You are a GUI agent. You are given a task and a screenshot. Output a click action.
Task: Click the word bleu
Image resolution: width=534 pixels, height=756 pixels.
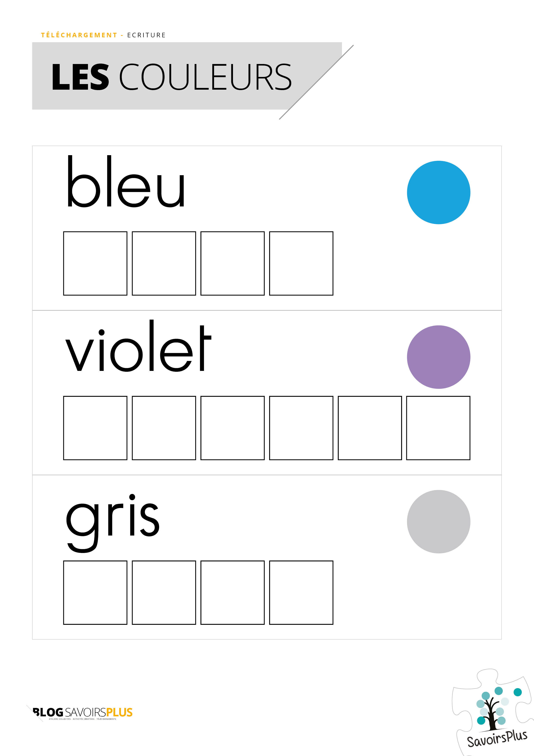click(125, 183)
